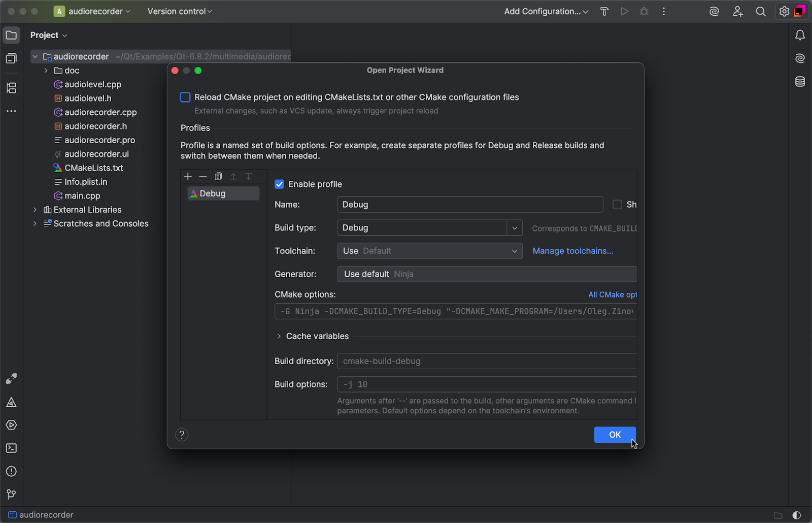Open the Project tool window folder icon
Image resolution: width=812 pixels, height=523 pixels.
11,35
